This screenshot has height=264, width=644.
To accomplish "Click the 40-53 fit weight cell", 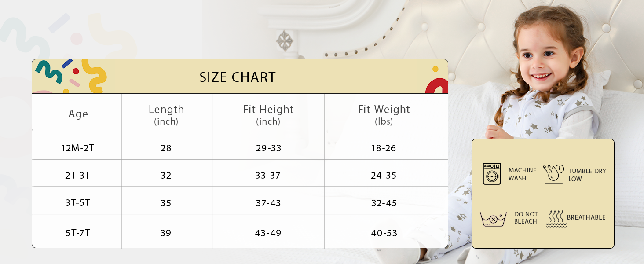I will pos(384,233).
